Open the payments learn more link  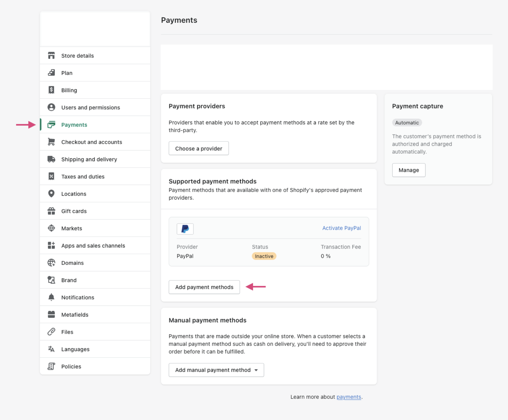point(349,397)
